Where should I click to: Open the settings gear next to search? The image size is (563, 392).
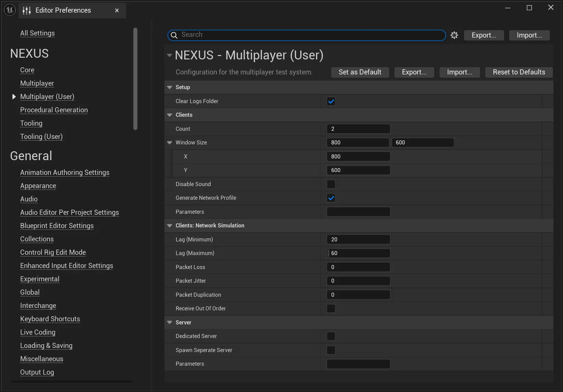tap(454, 35)
